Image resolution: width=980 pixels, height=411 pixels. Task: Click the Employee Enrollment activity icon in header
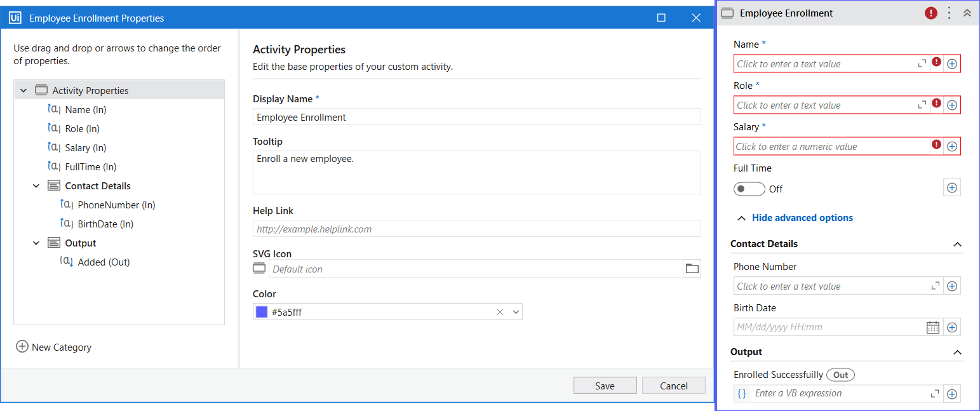(728, 13)
